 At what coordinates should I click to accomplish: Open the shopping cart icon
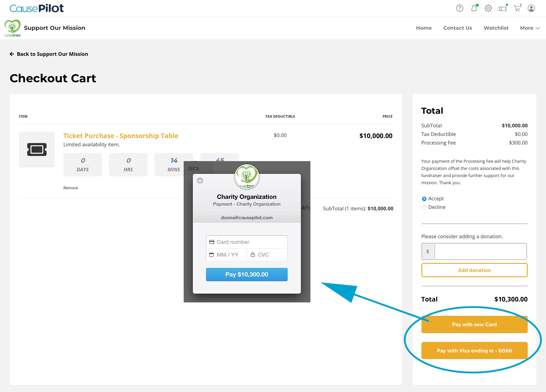[x=517, y=8]
